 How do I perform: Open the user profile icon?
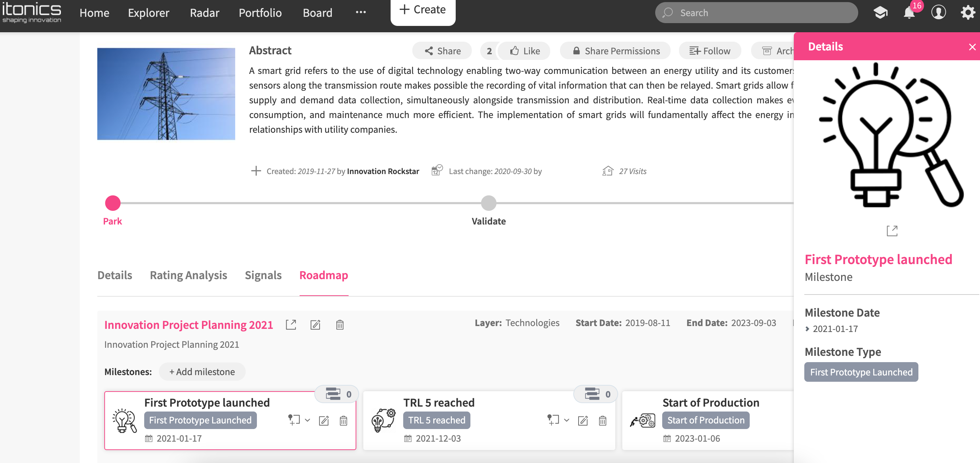(938, 13)
